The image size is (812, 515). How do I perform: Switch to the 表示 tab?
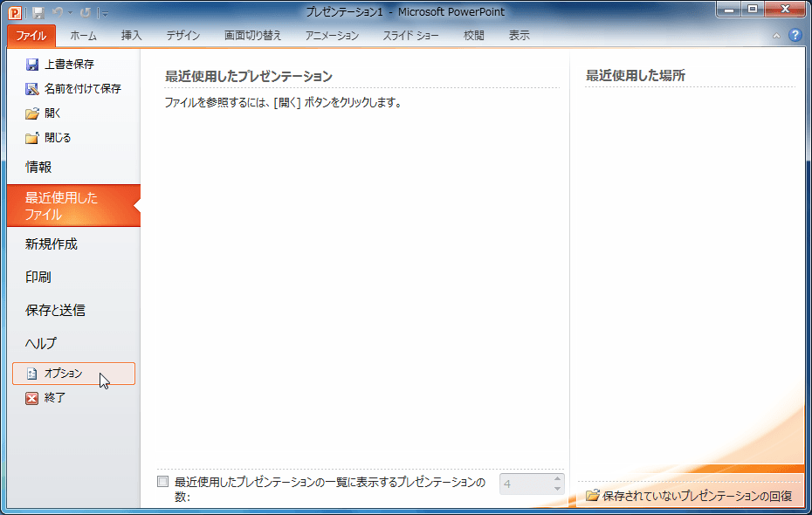(519, 36)
